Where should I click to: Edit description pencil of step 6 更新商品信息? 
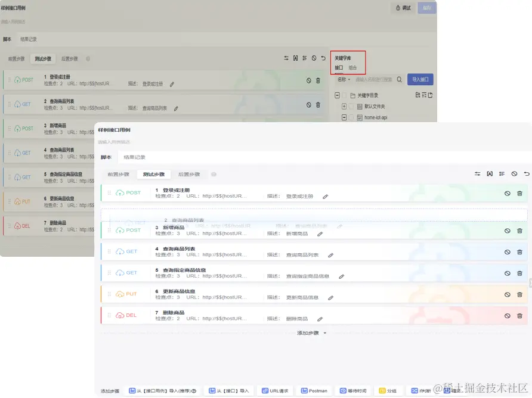point(331,298)
